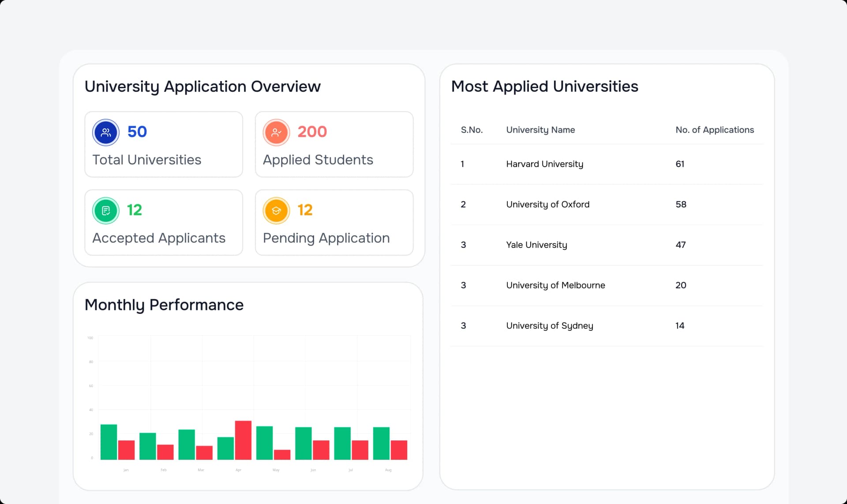Click the blue people icon beside Total Universities

pyautogui.click(x=105, y=132)
